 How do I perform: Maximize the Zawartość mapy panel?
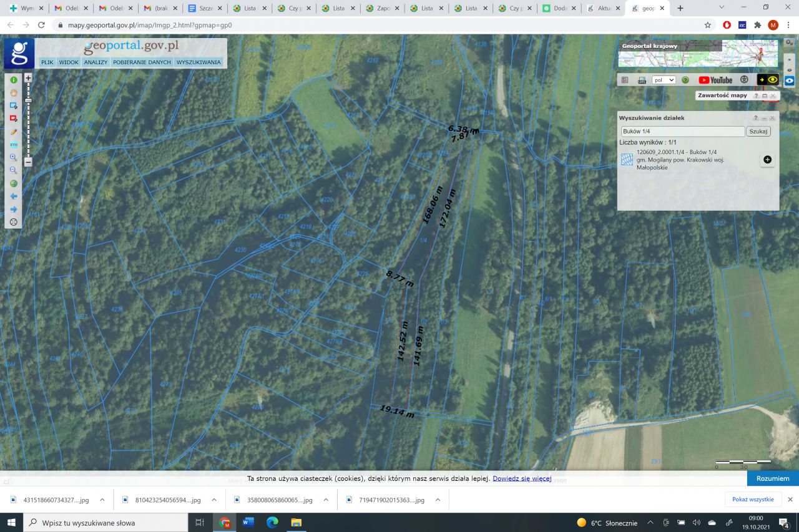[765, 96]
